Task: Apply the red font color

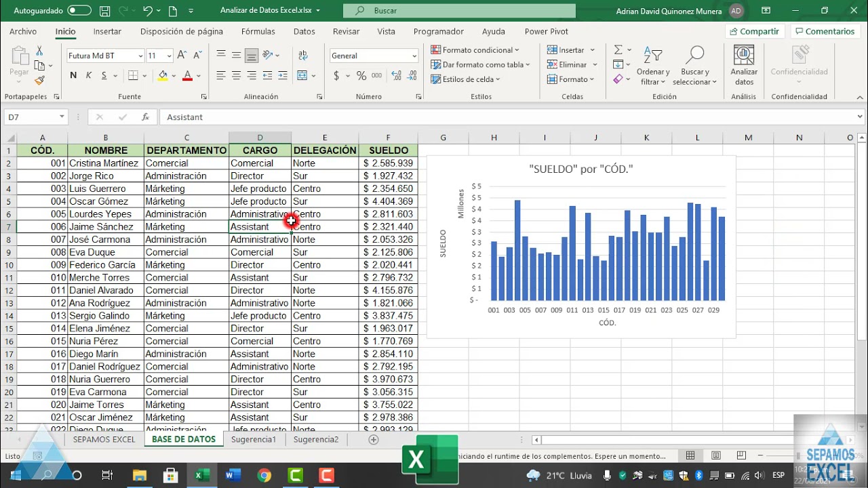Action: click(187, 75)
